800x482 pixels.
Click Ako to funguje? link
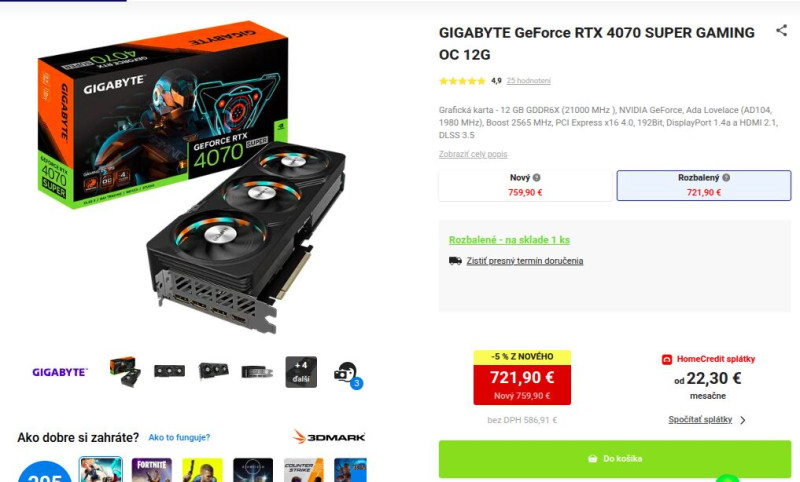click(x=179, y=437)
